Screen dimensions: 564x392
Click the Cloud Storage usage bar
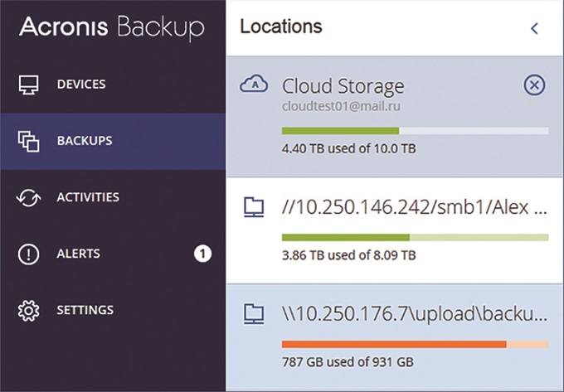415,131
